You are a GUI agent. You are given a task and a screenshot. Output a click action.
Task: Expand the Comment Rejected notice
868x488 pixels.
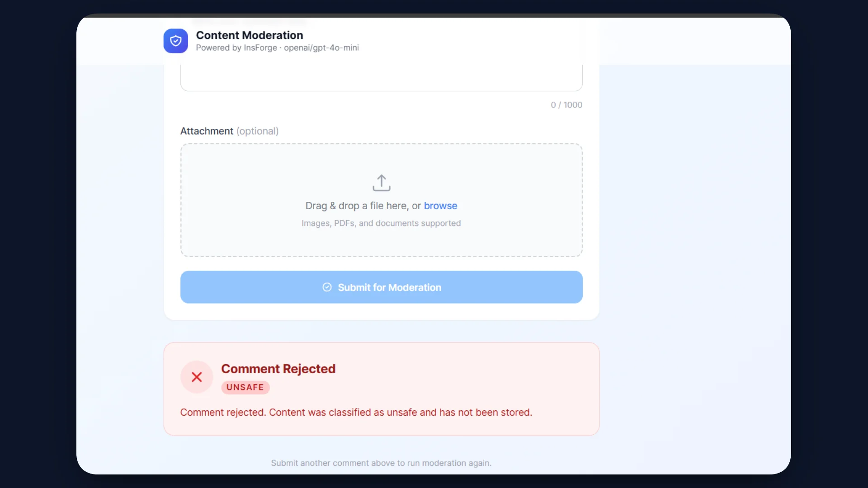[381, 389]
